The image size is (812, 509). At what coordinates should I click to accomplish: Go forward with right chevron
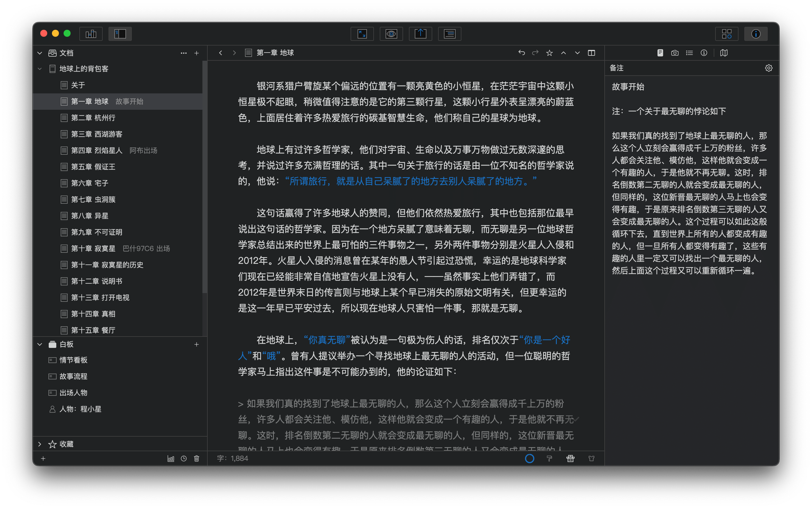(x=235, y=53)
